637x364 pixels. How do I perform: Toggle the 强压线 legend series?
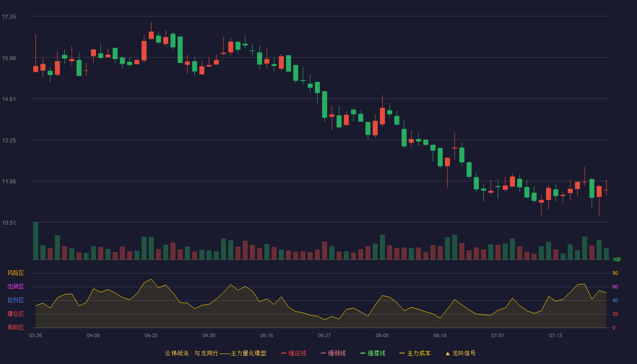(293, 353)
